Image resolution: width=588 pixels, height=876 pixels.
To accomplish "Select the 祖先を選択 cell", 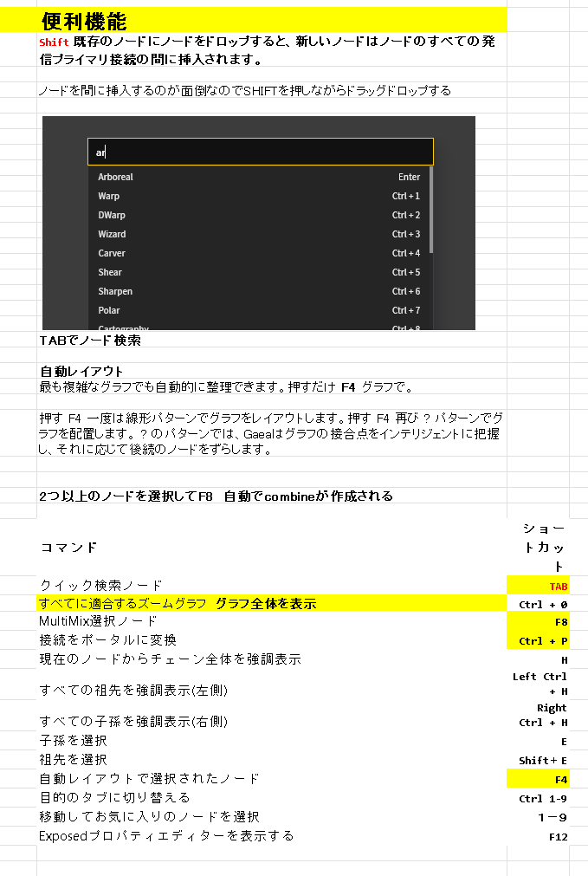I will (x=272, y=759).
